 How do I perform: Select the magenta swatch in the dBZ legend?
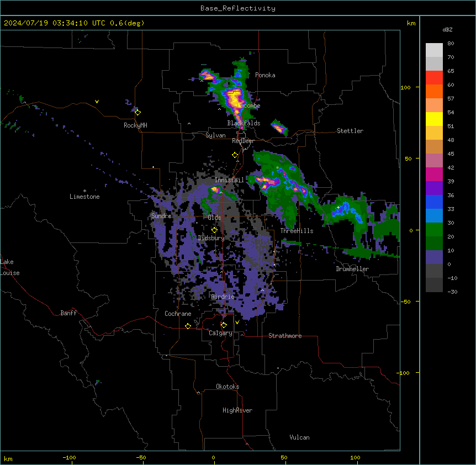[x=434, y=174]
